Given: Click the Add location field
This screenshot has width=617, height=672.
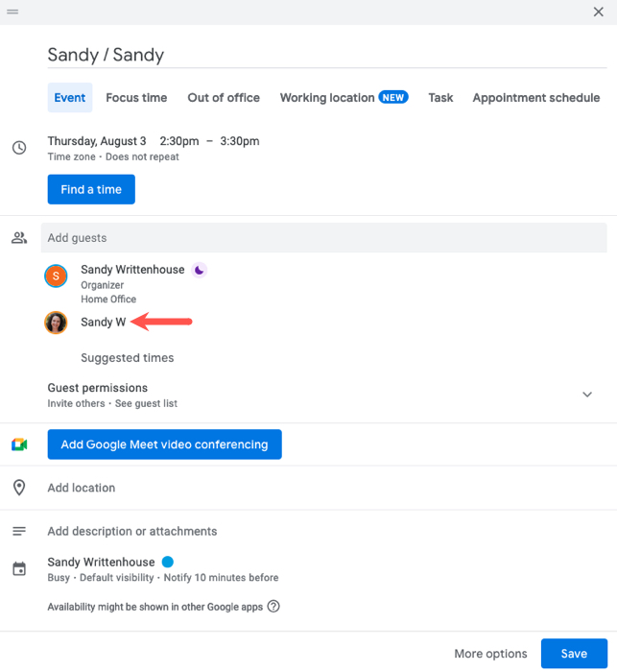Looking at the screenshot, I should coord(82,488).
